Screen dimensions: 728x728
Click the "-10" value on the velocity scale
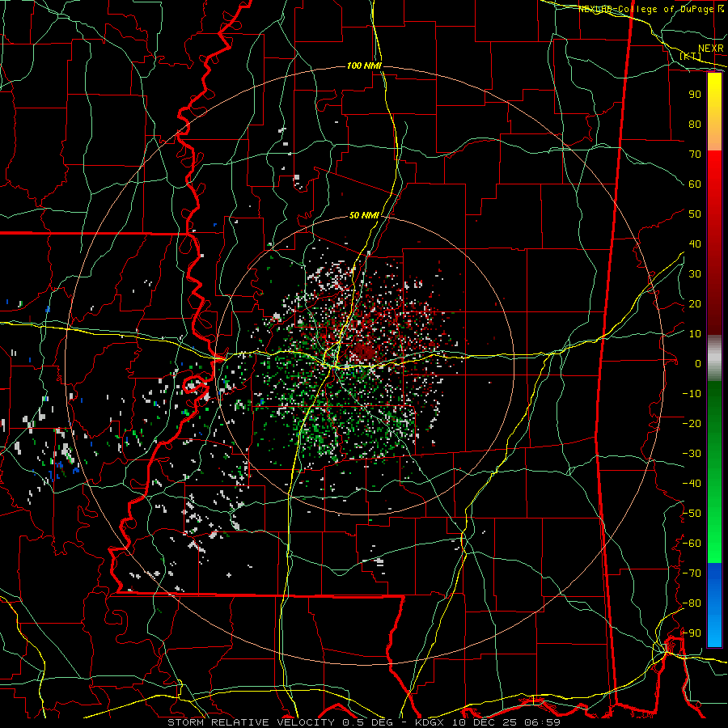(692, 394)
